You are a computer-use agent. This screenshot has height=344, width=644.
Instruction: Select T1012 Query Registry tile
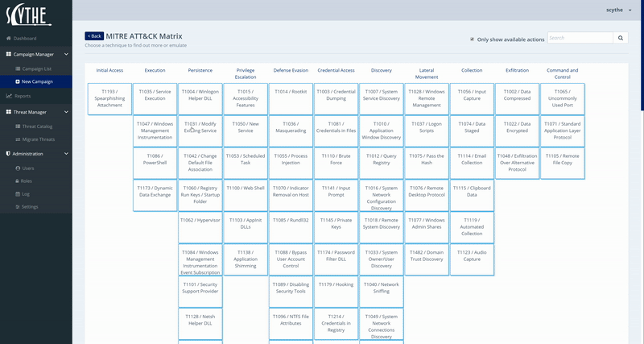pos(382,164)
